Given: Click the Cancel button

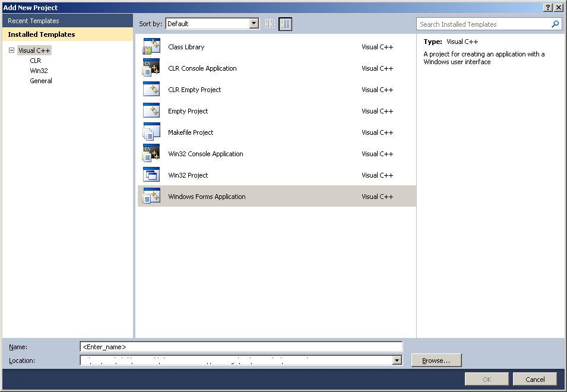Looking at the screenshot, I should click(535, 379).
